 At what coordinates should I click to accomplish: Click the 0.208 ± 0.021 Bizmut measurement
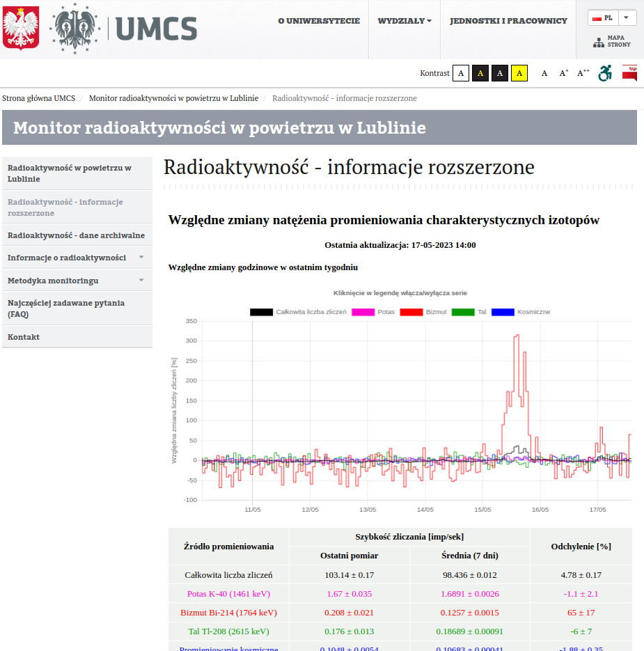click(350, 613)
